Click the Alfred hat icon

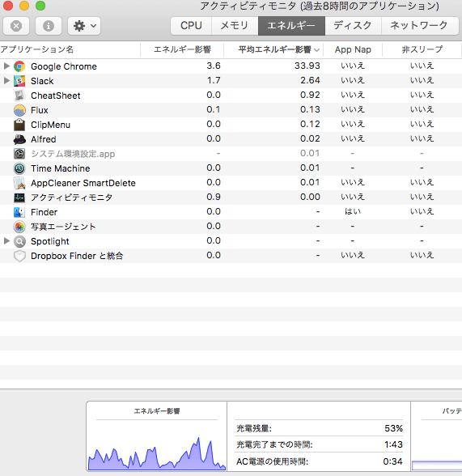[19, 139]
